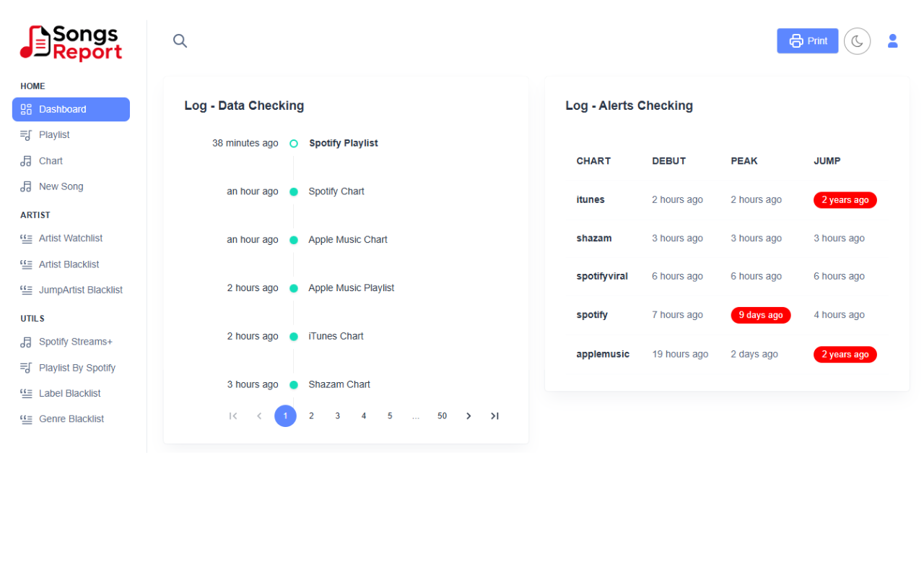
Task: Click the "7 hours ago" debut cell
Action: click(x=677, y=315)
